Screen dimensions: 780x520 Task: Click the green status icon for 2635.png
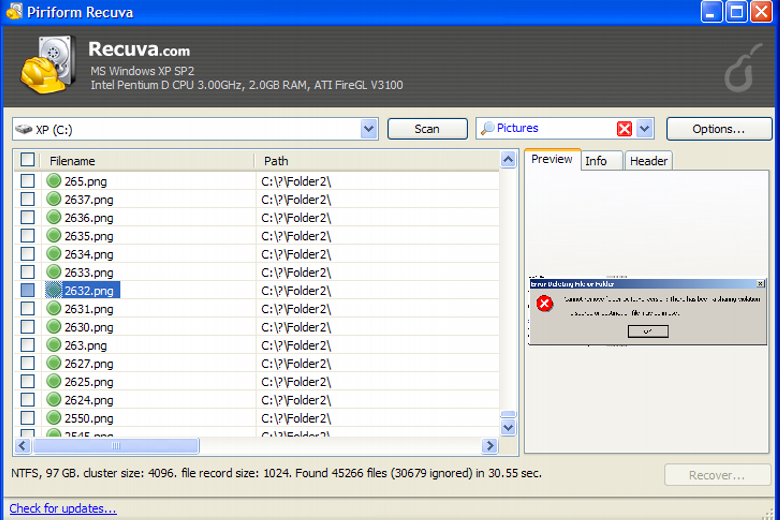(x=53, y=235)
